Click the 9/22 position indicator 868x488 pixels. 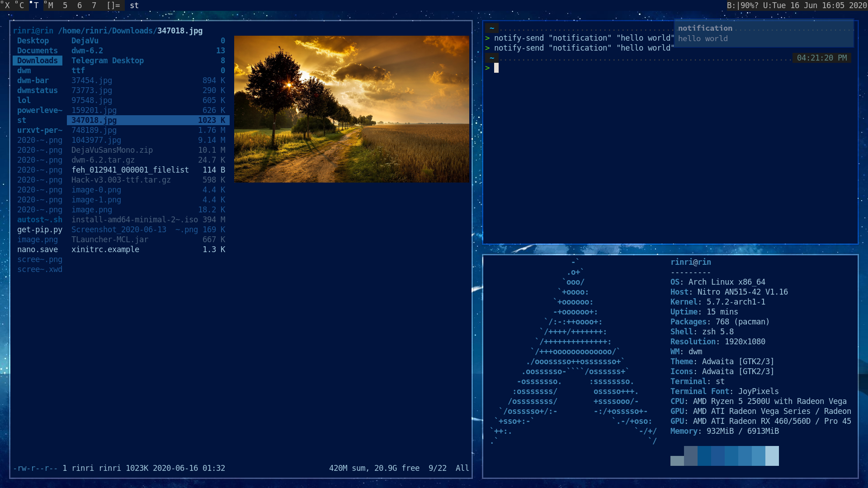[438, 468]
